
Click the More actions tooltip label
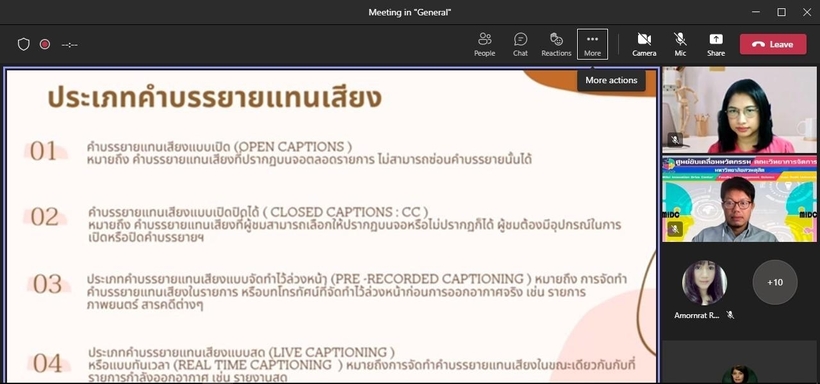point(611,81)
